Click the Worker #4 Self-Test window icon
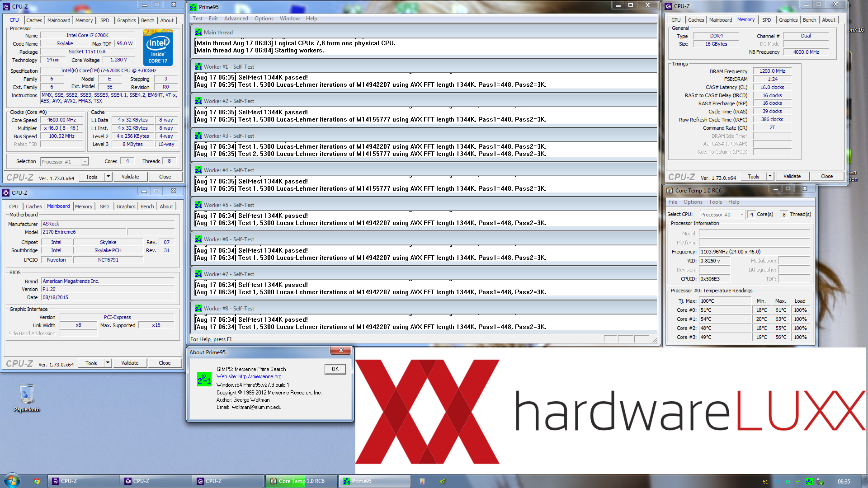The width and height of the screenshot is (868, 488). (198, 170)
